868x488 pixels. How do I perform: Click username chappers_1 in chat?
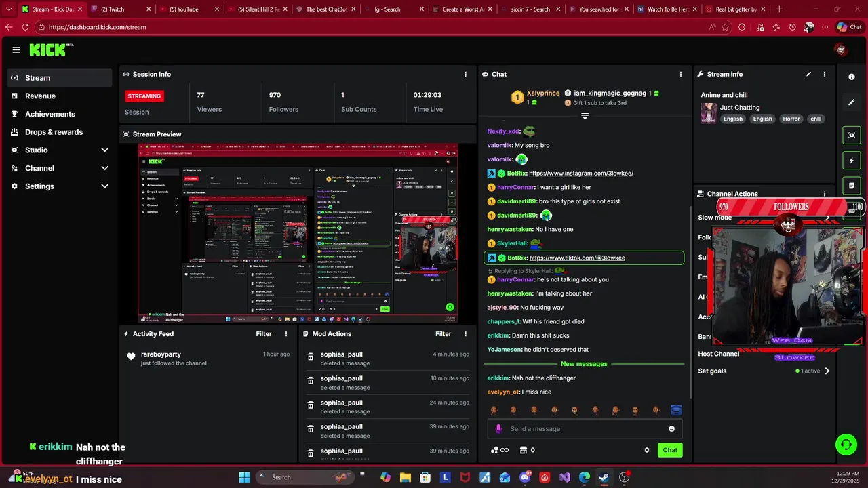(504, 322)
